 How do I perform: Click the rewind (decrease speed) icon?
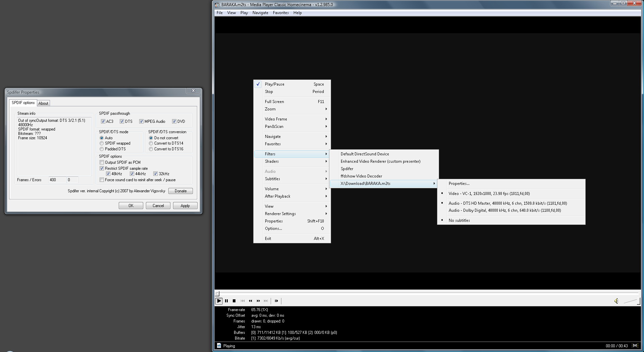point(250,301)
